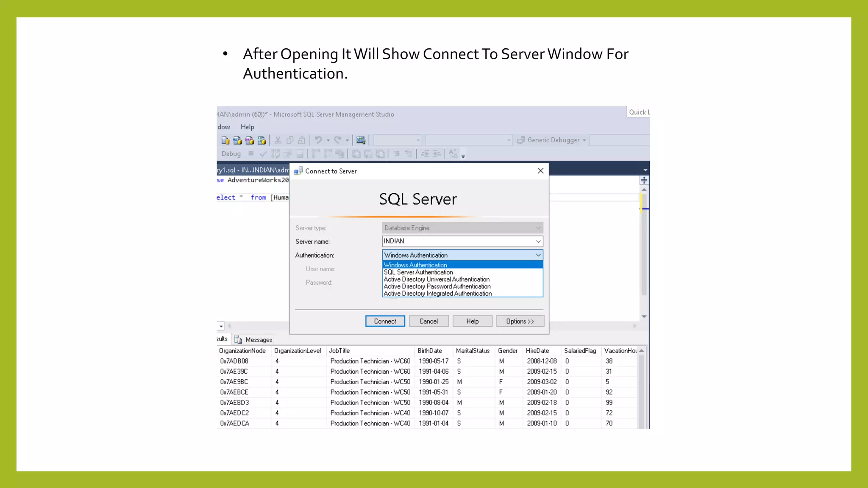Click the New Query toolbar icon
Image resolution: width=868 pixels, height=488 pixels.
[225, 140]
